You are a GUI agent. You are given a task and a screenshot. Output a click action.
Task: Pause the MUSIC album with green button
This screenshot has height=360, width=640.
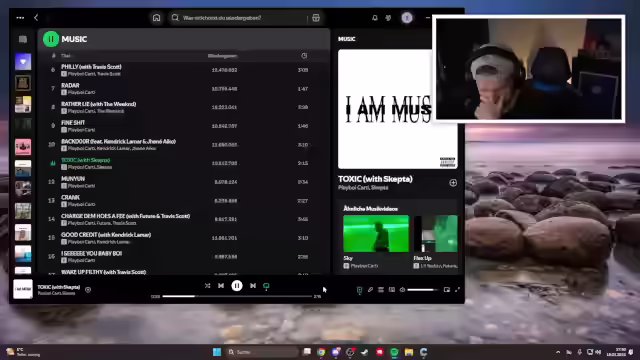[x=51, y=39]
